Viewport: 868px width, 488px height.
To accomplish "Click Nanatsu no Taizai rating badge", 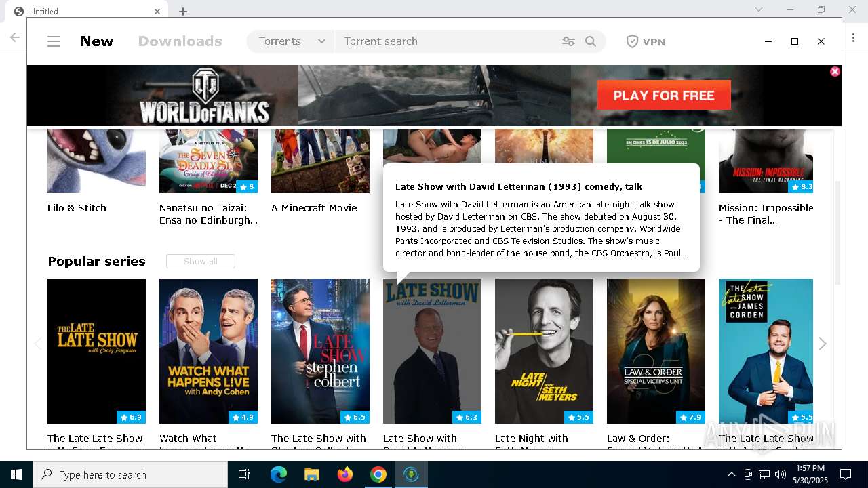I will tap(246, 187).
